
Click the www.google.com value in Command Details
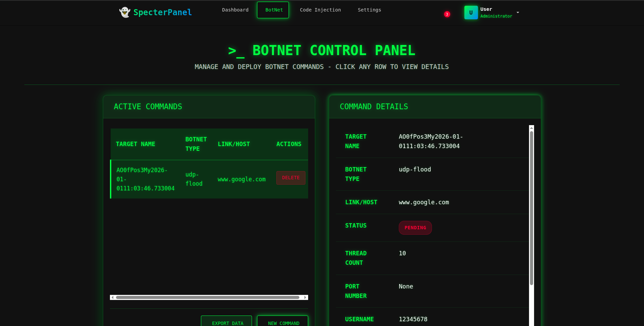[x=424, y=202]
